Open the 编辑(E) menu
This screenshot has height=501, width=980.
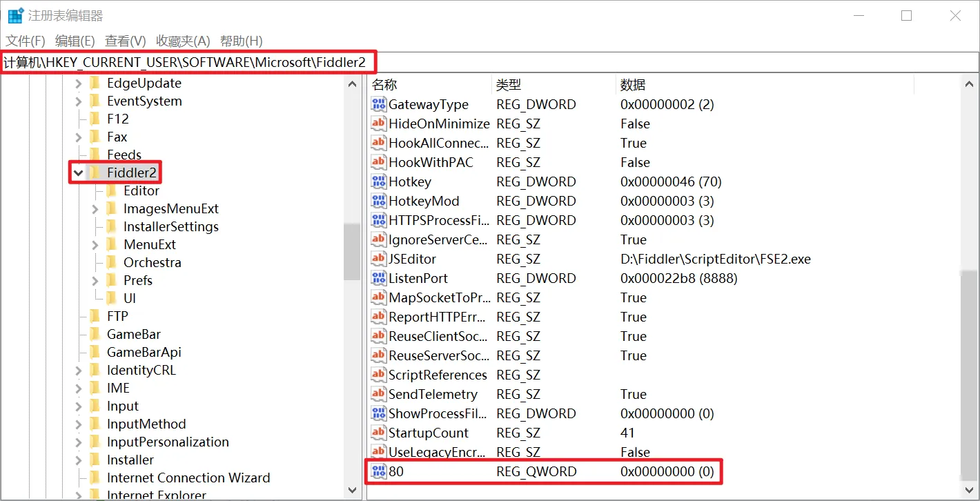point(75,41)
